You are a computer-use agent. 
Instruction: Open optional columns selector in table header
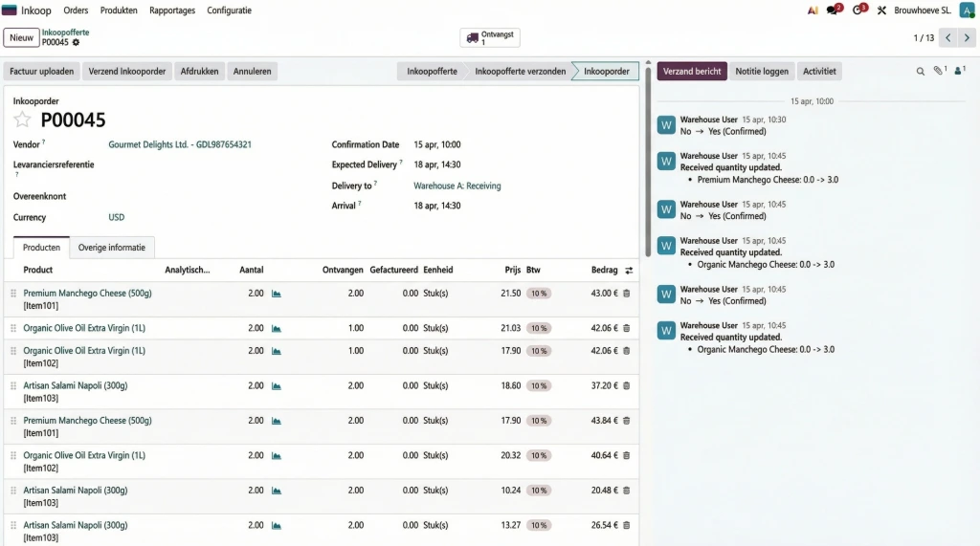click(629, 271)
